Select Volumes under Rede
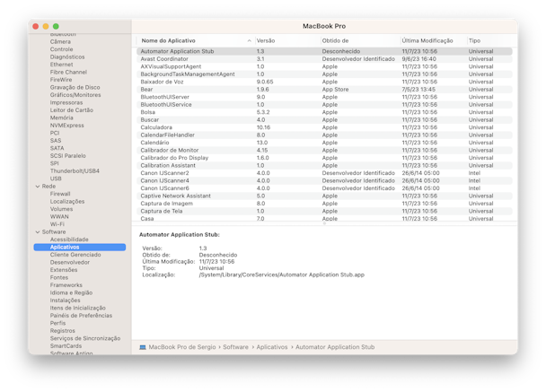The height and width of the screenshot is (392, 546). point(61,209)
